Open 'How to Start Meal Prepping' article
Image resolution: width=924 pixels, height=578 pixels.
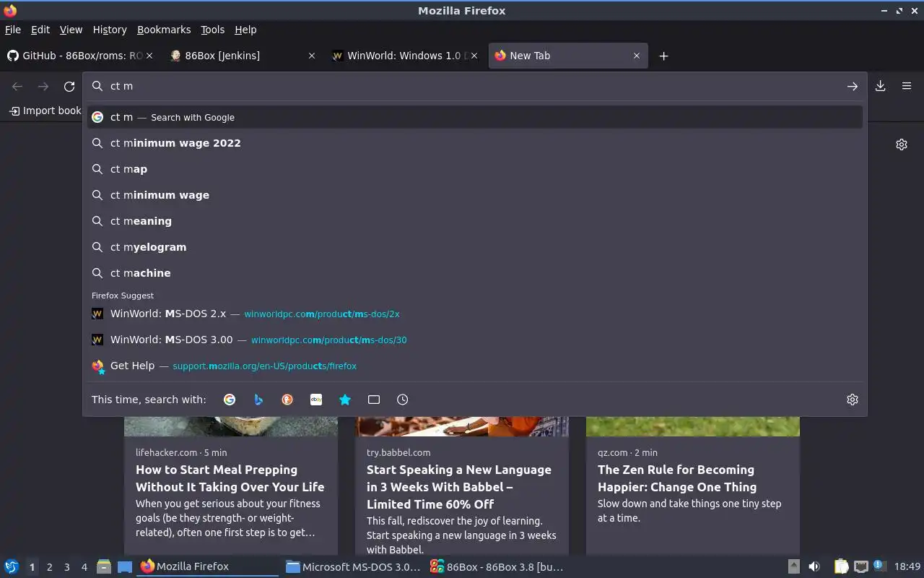[230, 478]
